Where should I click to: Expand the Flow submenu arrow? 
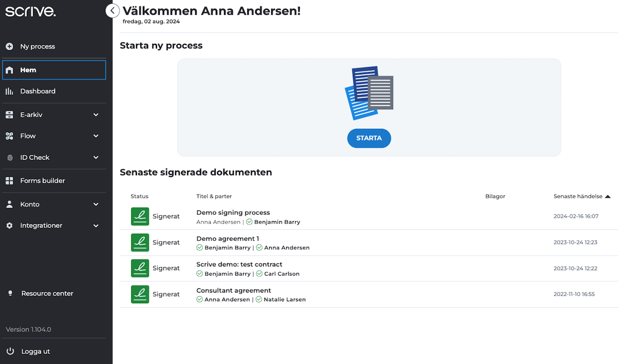pyautogui.click(x=96, y=136)
